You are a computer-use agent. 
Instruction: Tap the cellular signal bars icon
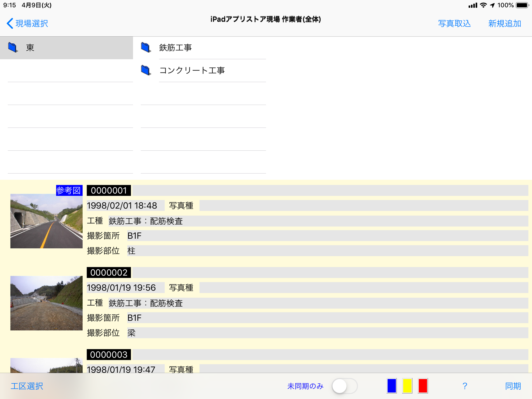tap(473, 5)
